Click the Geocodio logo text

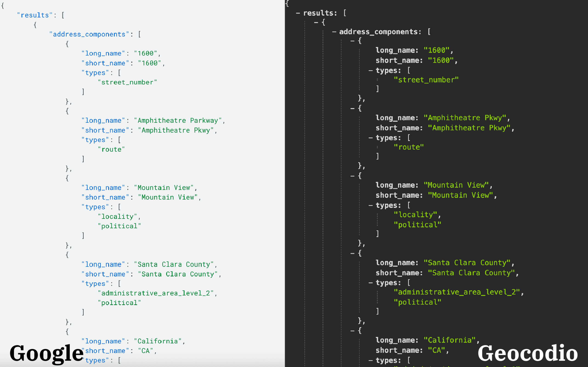tap(528, 353)
